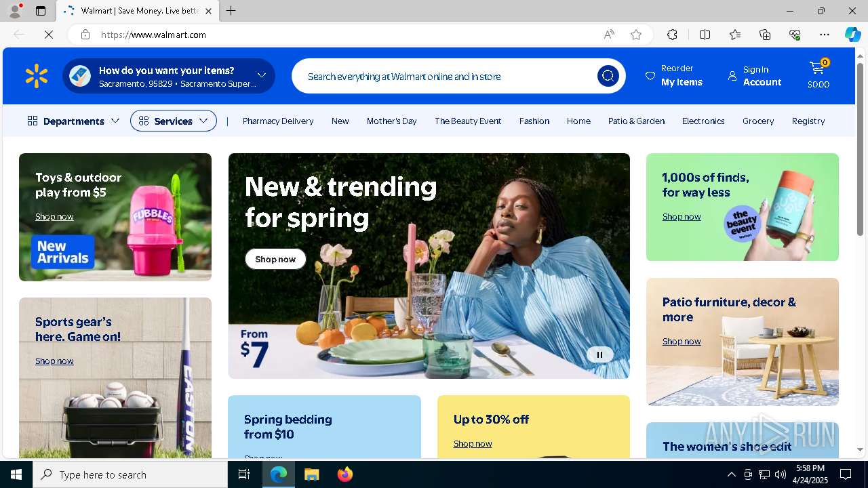Image resolution: width=868 pixels, height=488 pixels.
Task: Click the volume icon in system tray
Action: click(x=781, y=474)
